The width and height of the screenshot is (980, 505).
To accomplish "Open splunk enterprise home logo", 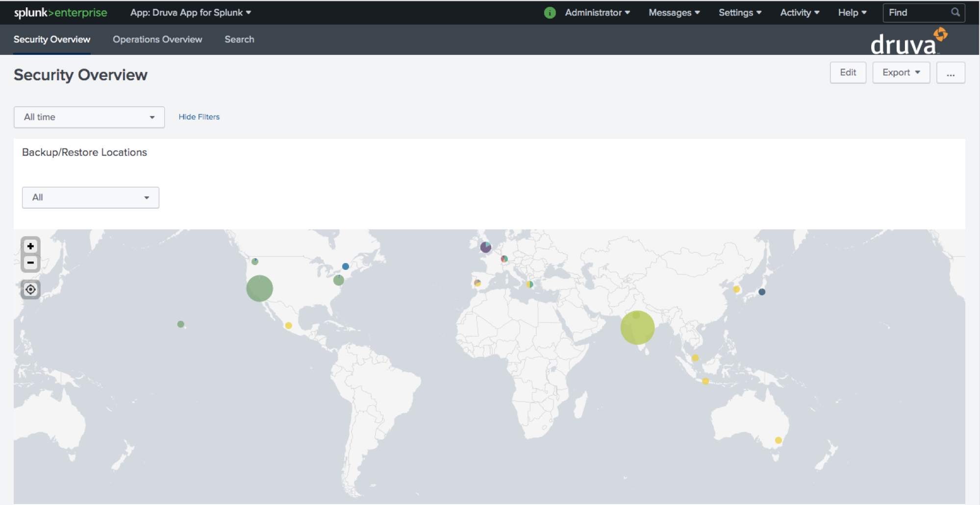I will tap(60, 13).
